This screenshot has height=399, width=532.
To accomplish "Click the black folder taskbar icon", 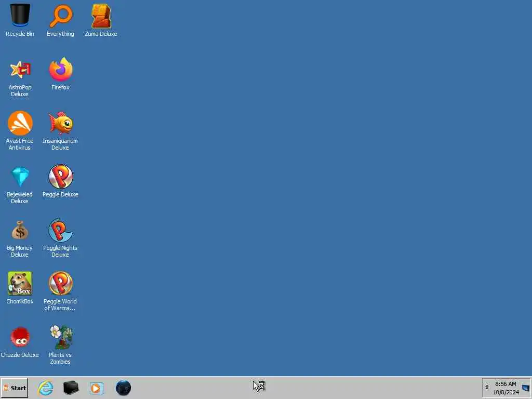I will [71, 388].
